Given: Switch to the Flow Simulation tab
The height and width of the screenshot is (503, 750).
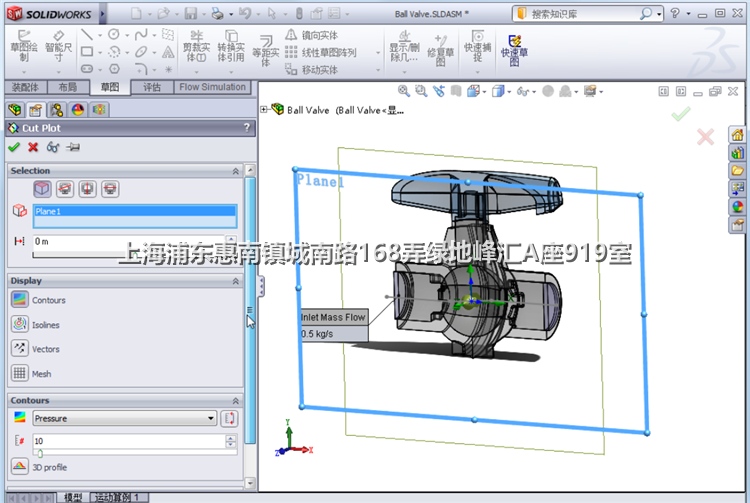Looking at the screenshot, I should (x=212, y=88).
